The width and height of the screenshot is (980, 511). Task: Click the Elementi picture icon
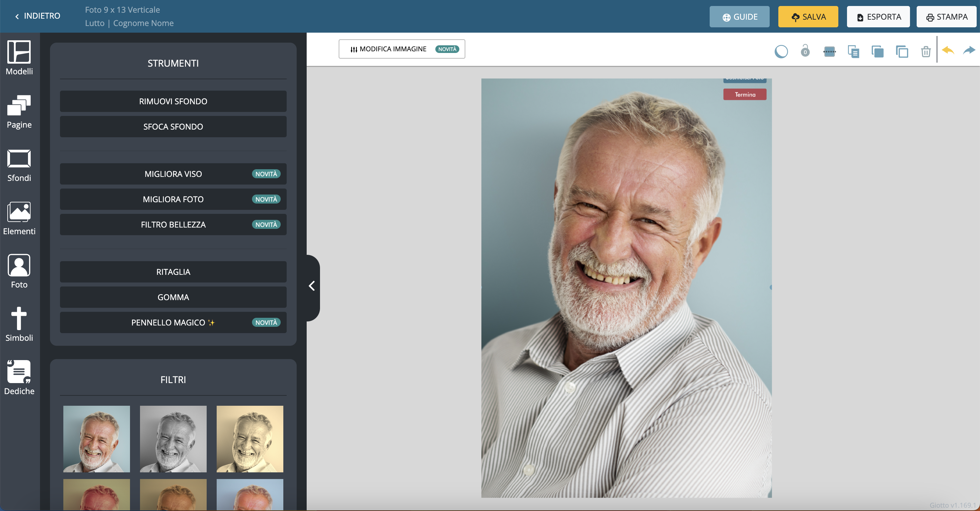coord(19,212)
